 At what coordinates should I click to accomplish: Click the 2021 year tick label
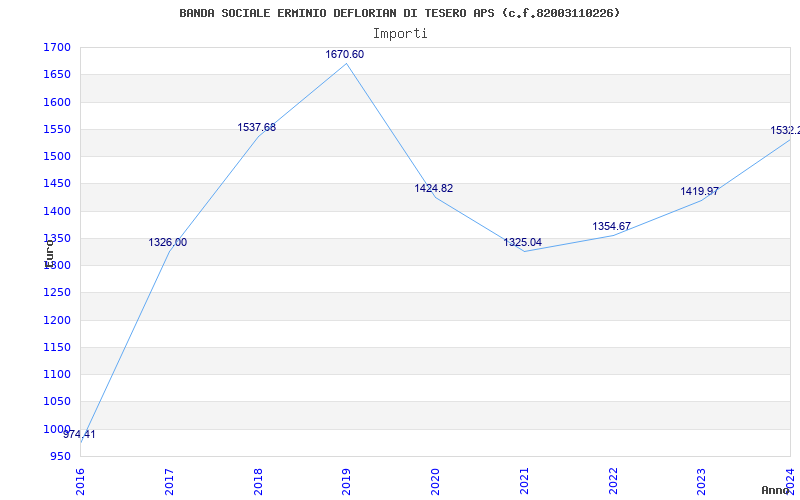[x=524, y=481]
